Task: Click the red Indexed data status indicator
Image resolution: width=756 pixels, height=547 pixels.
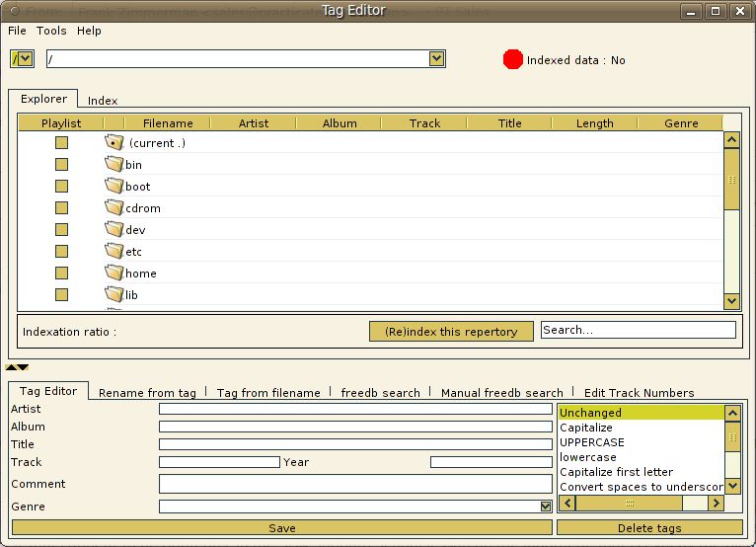Action: click(x=513, y=59)
